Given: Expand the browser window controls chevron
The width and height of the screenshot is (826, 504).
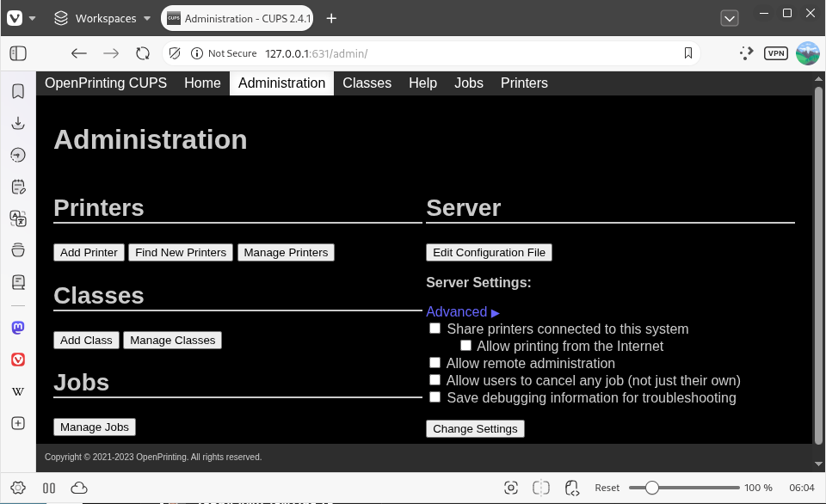Looking at the screenshot, I should (730, 18).
